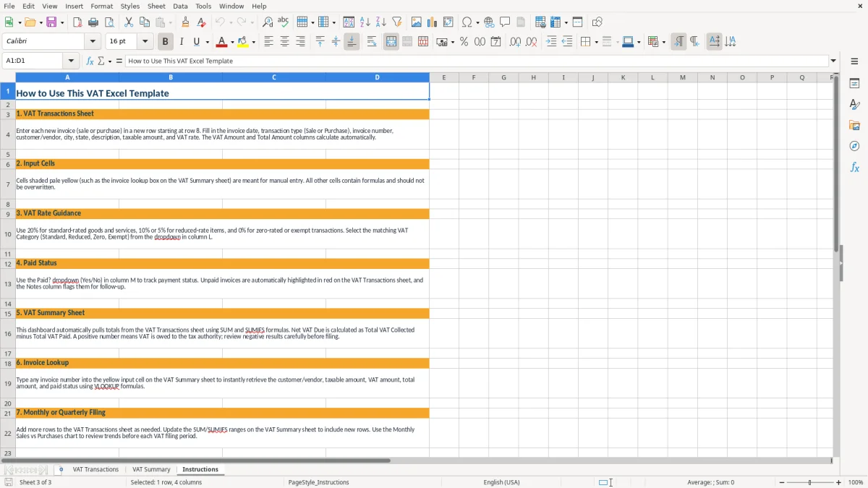
Task: Switch to VAT Transactions sheet tab
Action: click(95, 469)
